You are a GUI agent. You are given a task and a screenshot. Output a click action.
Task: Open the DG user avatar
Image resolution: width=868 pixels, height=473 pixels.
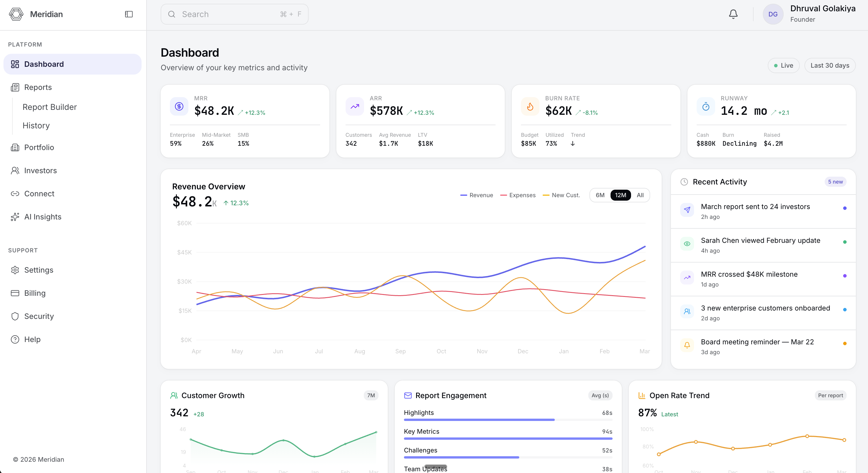coord(773,14)
